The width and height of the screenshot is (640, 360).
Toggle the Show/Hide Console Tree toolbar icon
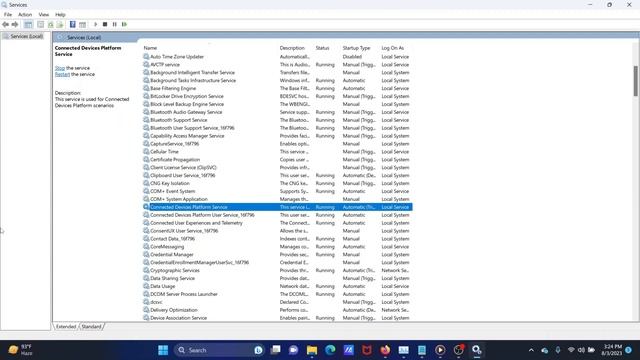28,24
